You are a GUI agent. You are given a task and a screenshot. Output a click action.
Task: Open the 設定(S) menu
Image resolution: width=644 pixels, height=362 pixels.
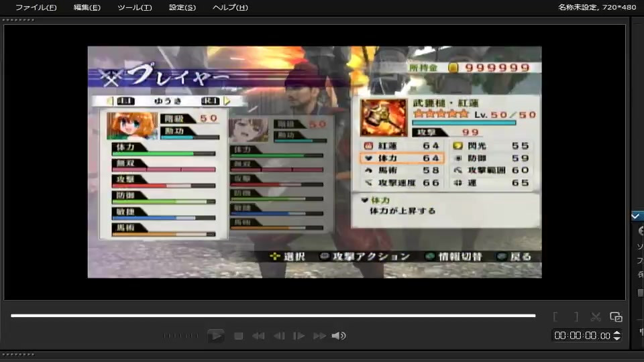point(182,7)
